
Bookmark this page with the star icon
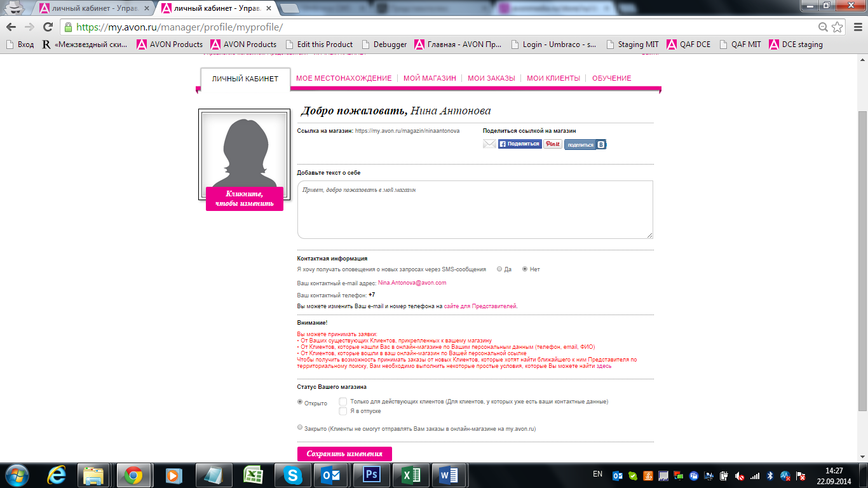837,27
